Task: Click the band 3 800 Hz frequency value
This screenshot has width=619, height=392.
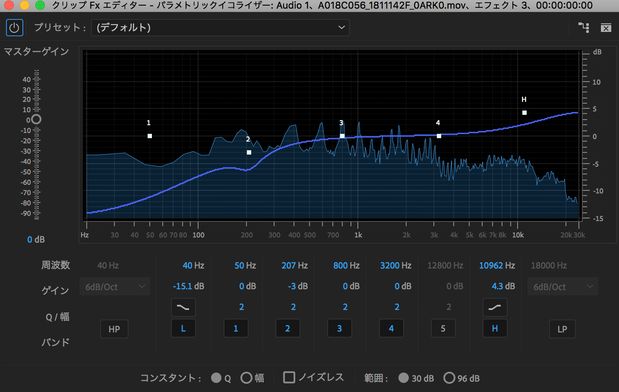Action: (x=346, y=266)
